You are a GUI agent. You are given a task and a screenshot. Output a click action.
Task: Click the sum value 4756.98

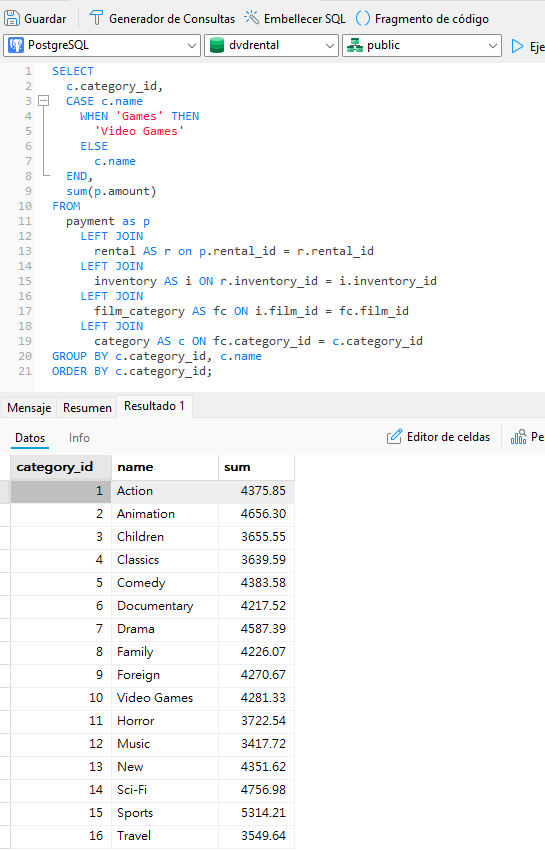pos(256,790)
